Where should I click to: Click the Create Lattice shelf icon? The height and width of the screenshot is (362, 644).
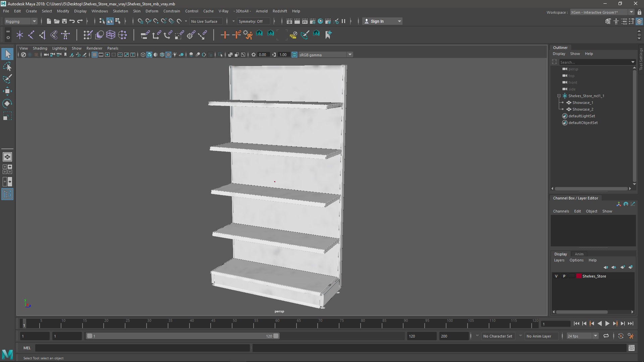point(111,35)
